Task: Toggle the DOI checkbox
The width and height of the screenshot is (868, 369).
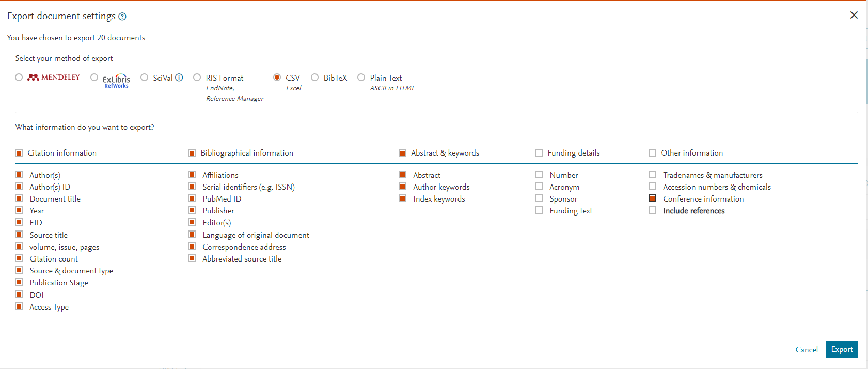Action: point(19,295)
